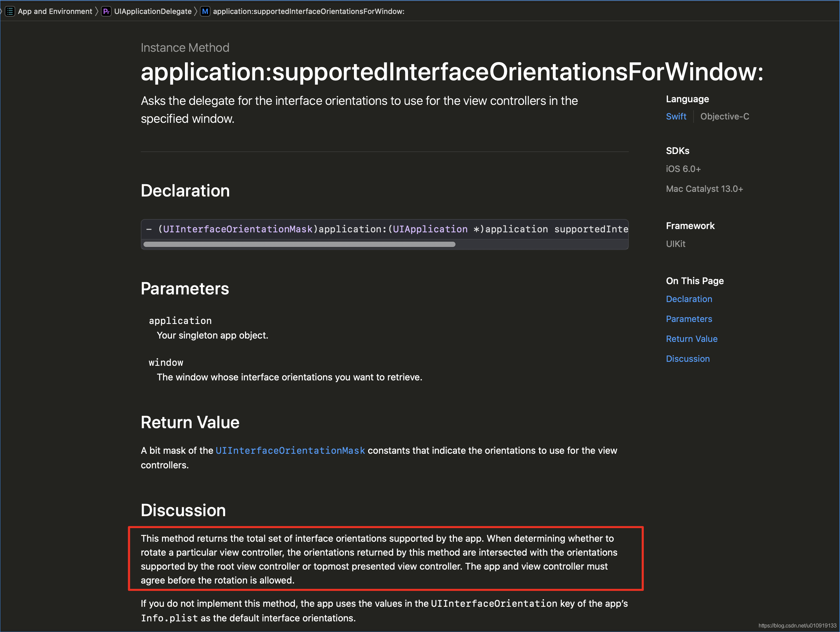Viewport: 840px width, 632px height.
Task: Click UIInterfaceOrientationMask type in the declaration
Action: [237, 229]
